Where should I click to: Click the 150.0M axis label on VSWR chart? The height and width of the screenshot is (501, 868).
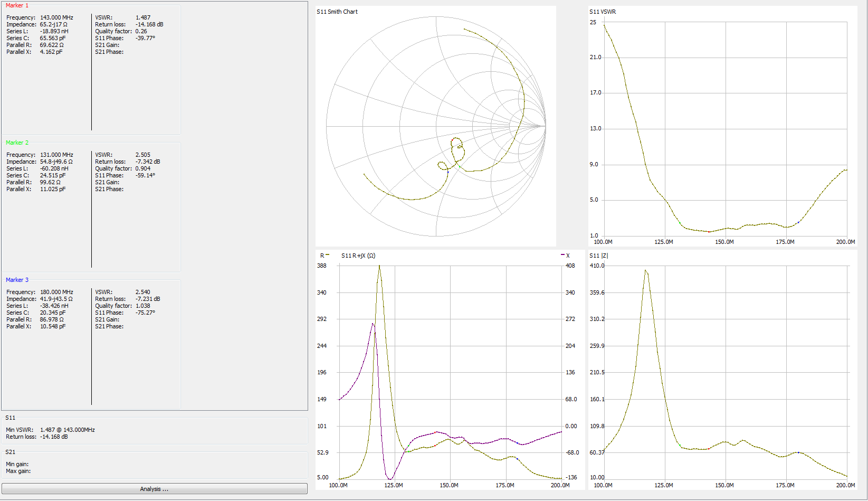[x=724, y=242]
